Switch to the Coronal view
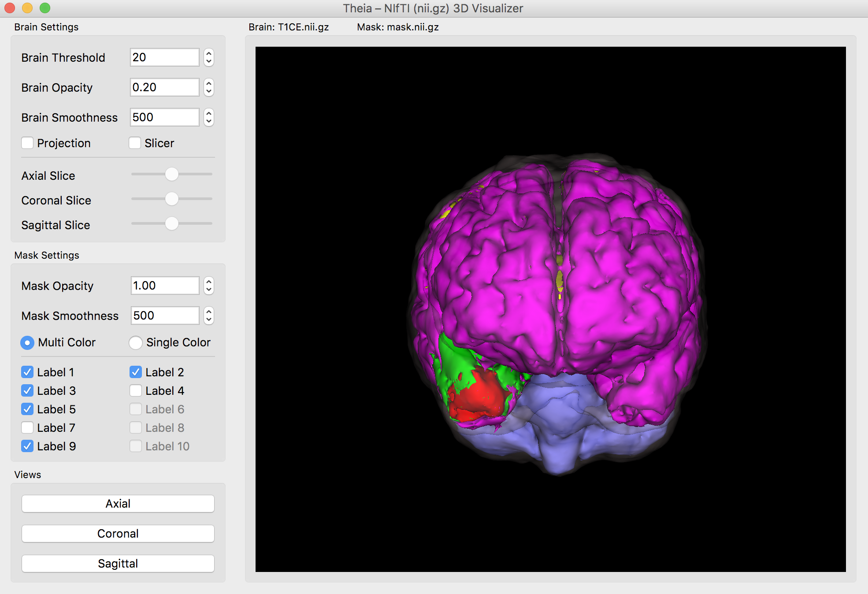 pyautogui.click(x=118, y=534)
